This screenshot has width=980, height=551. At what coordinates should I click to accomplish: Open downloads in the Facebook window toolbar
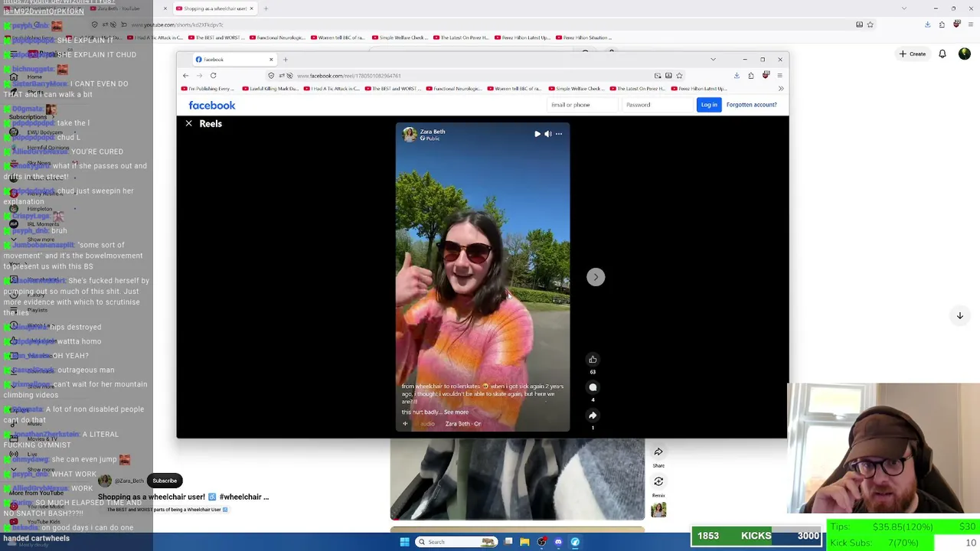click(x=737, y=76)
